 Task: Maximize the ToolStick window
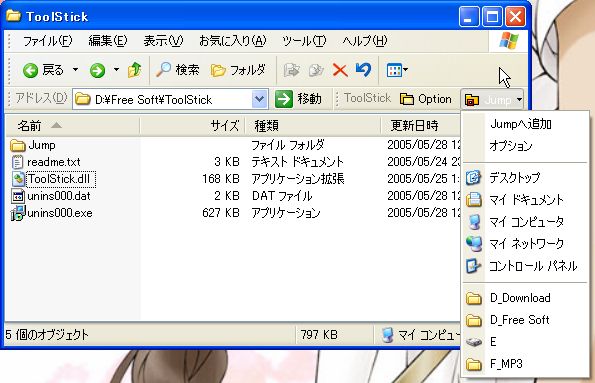[x=492, y=17]
